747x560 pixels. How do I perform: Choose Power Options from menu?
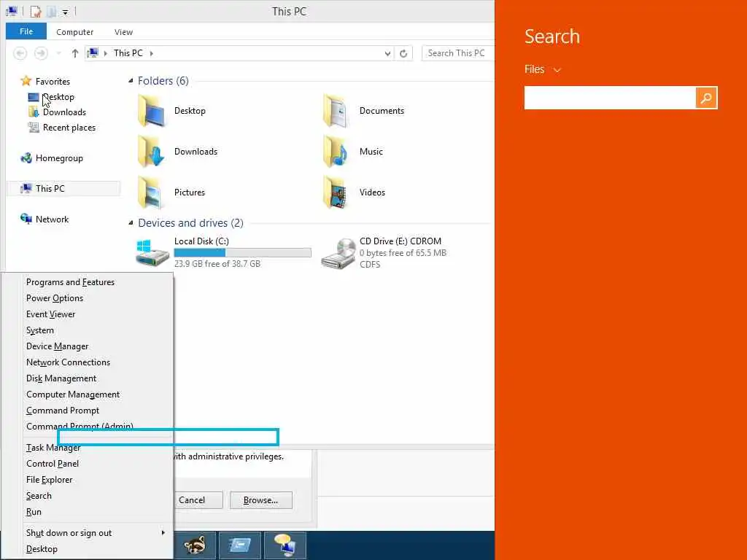tap(55, 298)
